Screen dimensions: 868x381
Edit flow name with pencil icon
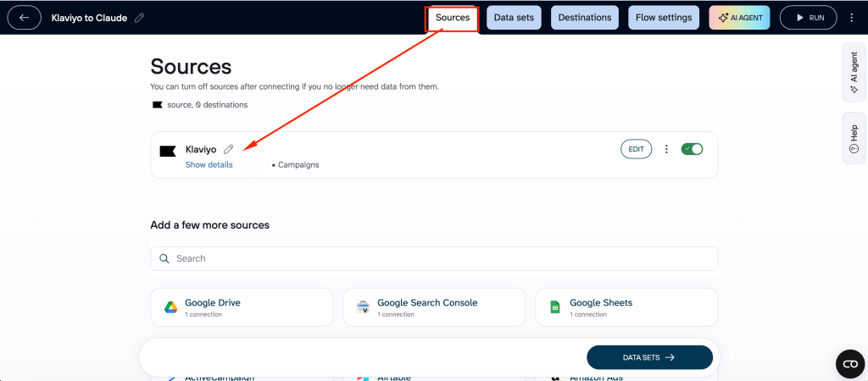click(x=140, y=18)
